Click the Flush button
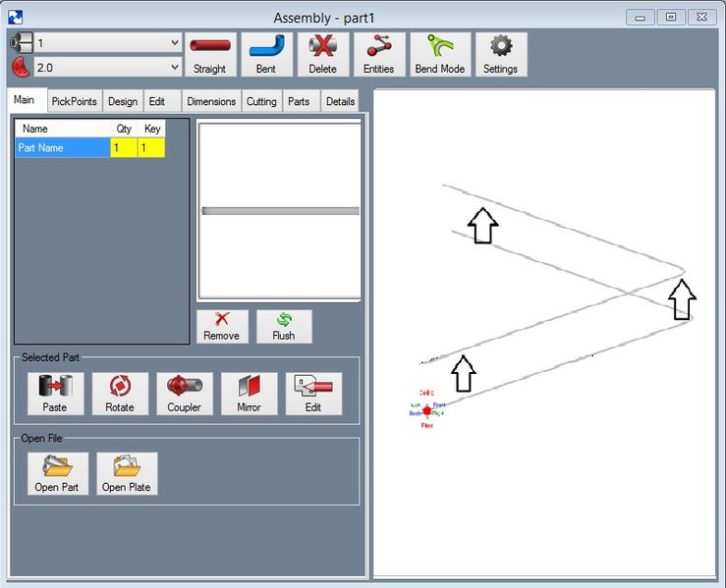Viewport: 726px width, 588px height. click(283, 326)
